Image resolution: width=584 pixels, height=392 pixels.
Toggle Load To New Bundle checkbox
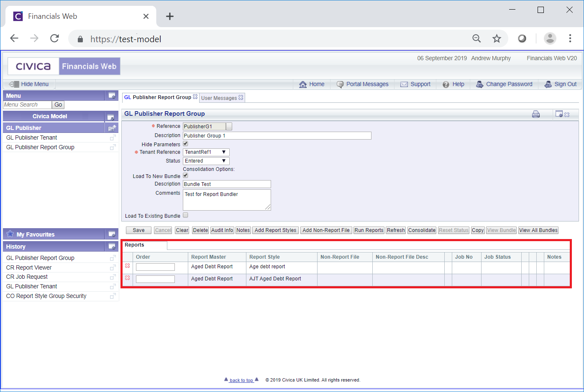point(185,175)
